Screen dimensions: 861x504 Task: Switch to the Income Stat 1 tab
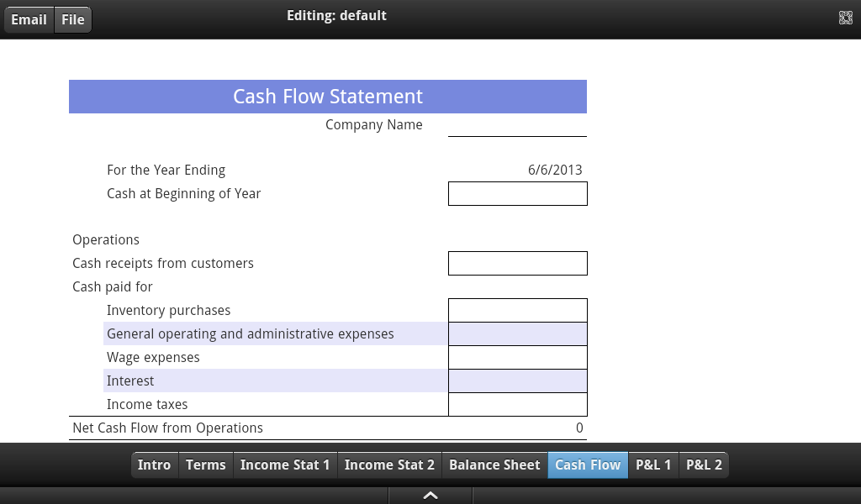pos(284,465)
